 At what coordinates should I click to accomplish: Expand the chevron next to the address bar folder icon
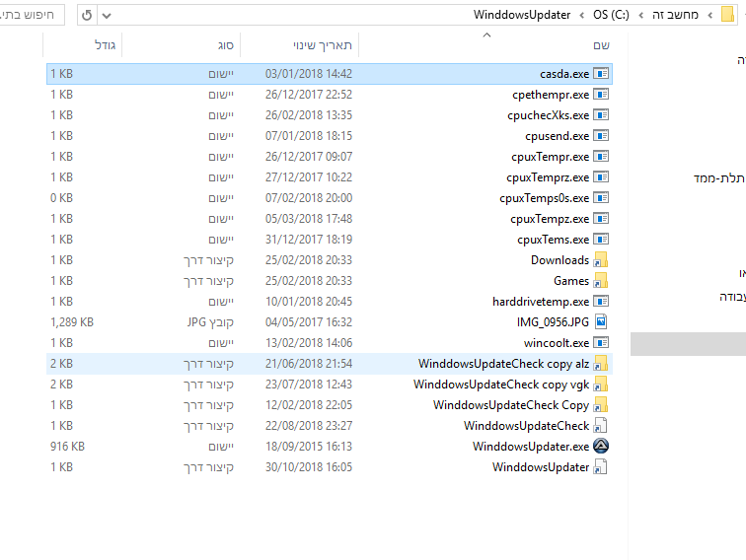(709, 15)
